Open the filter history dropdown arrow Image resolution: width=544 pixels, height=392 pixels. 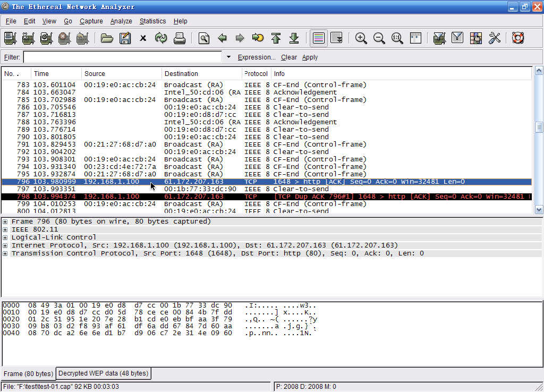tap(228, 57)
